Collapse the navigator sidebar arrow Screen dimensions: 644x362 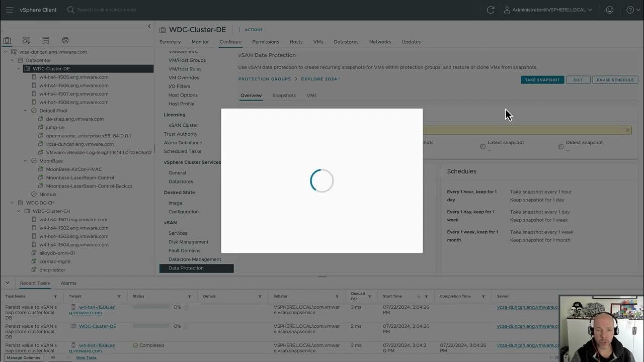(x=149, y=26)
